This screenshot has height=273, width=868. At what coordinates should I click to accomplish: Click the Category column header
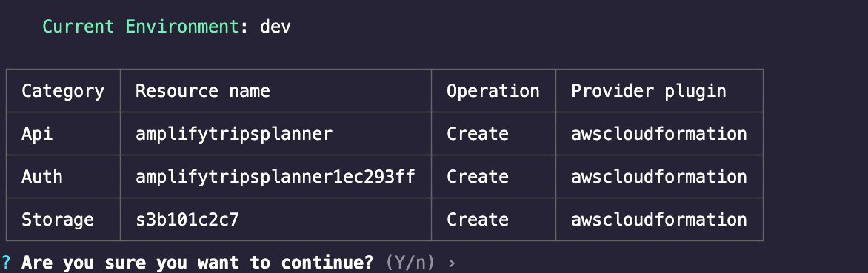[62, 91]
